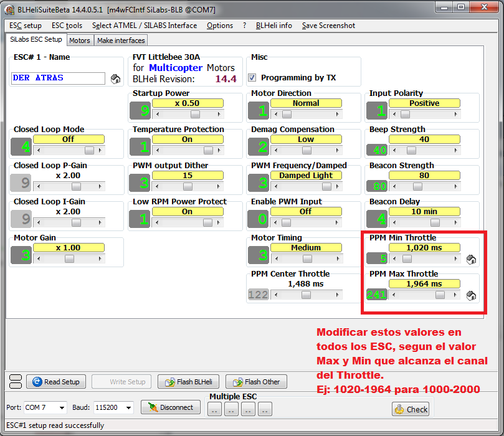Click the status bar message ESC#1 setup read successfully

coord(55,425)
